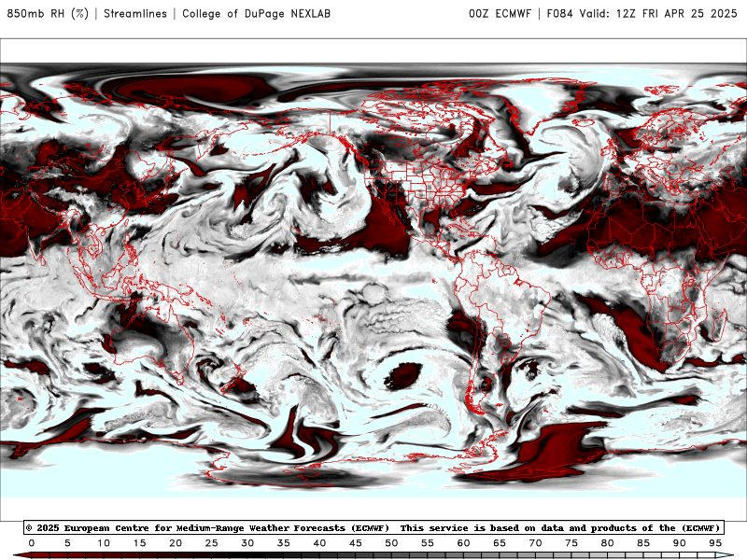Click the "55" label on the RH colorbar
747x560 pixels.
pos(428,543)
